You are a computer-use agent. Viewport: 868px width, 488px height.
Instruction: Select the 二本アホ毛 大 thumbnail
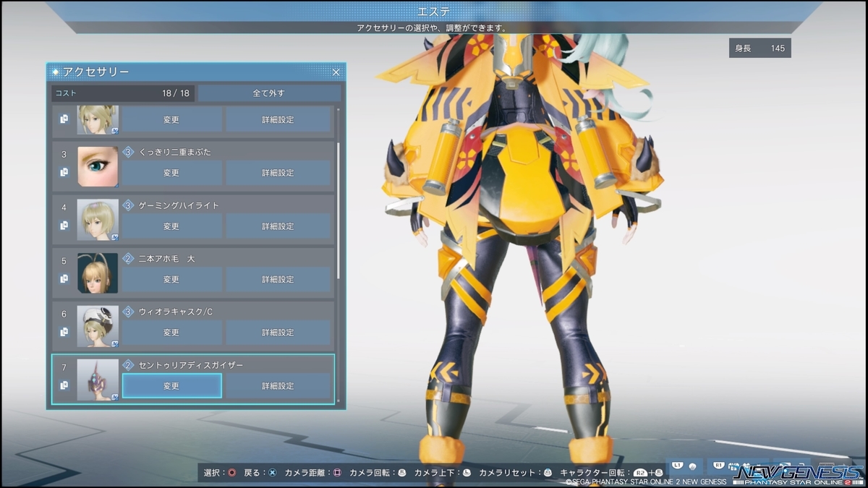pyautogui.click(x=98, y=273)
